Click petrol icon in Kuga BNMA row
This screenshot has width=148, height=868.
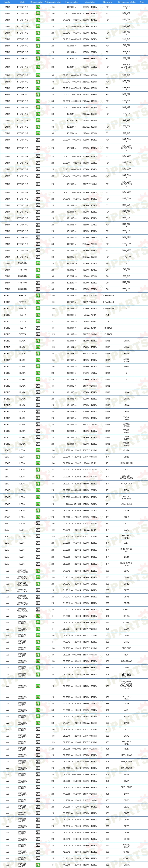click(38, 354)
